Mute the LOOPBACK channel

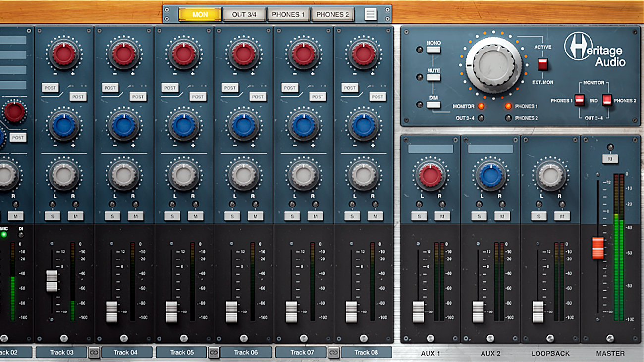coord(562,216)
